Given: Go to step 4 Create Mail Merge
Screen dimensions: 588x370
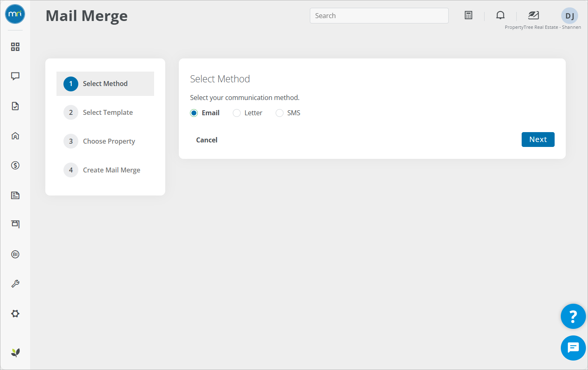Looking at the screenshot, I should (105, 170).
